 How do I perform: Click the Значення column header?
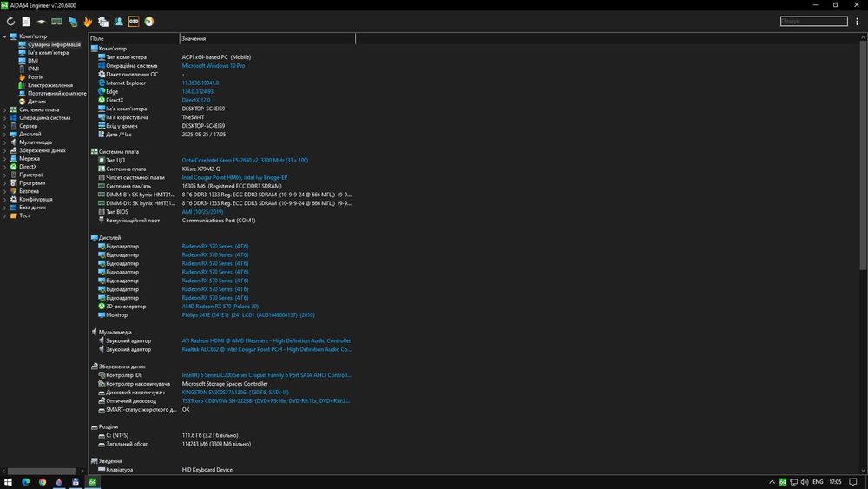click(267, 39)
